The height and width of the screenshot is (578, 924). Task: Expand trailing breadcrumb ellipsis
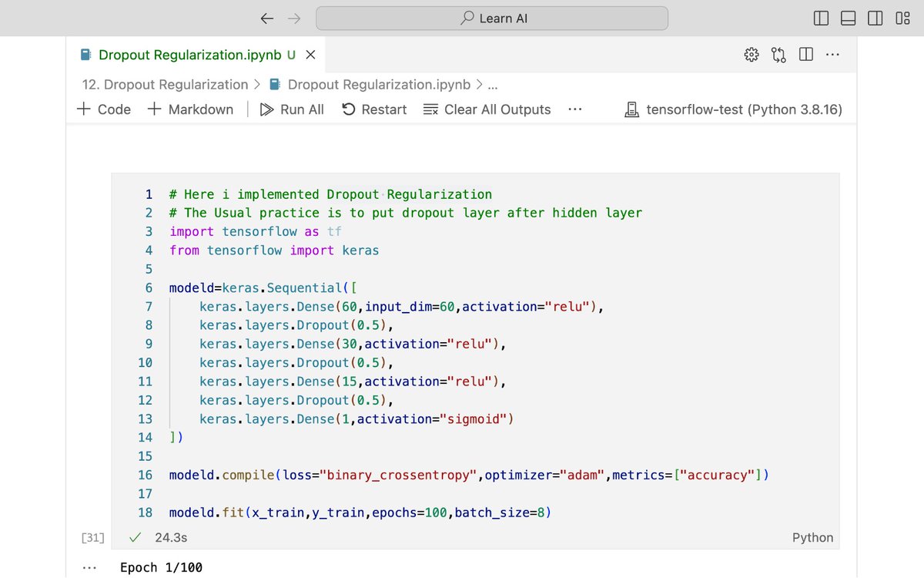click(494, 85)
